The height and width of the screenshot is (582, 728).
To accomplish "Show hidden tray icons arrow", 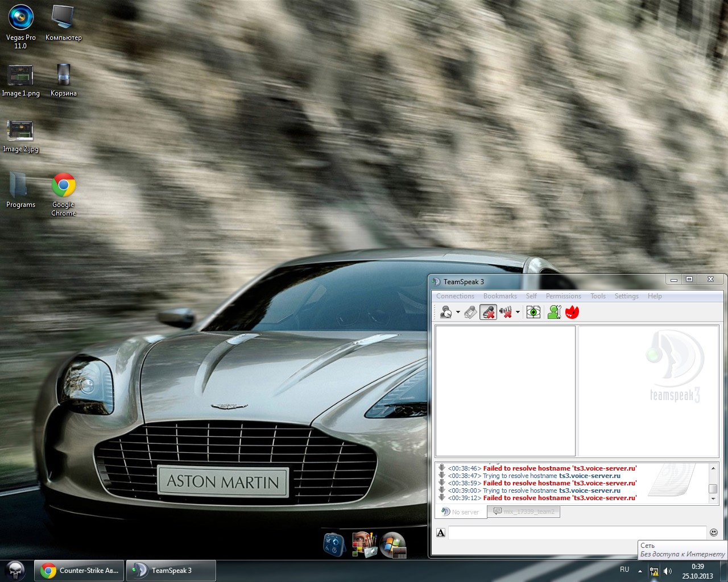I will [x=640, y=571].
